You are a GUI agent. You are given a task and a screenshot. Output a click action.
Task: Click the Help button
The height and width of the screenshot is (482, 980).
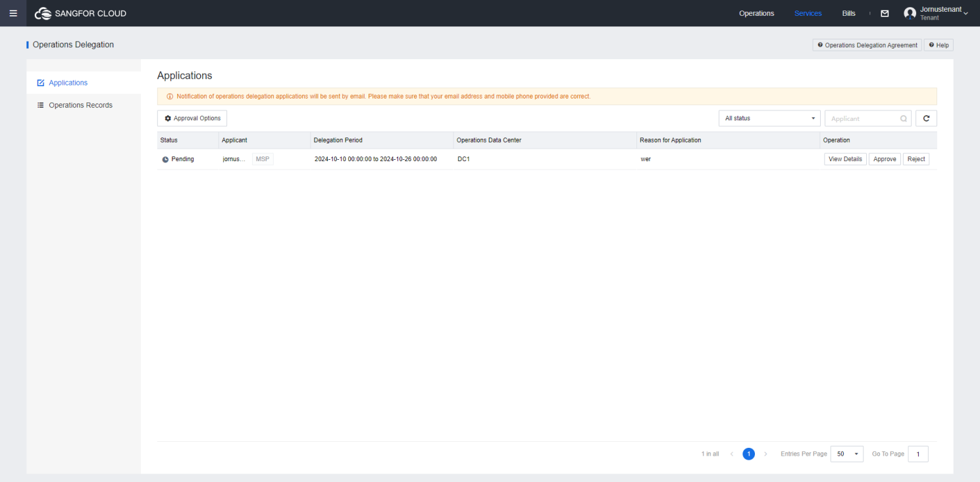pyautogui.click(x=939, y=45)
